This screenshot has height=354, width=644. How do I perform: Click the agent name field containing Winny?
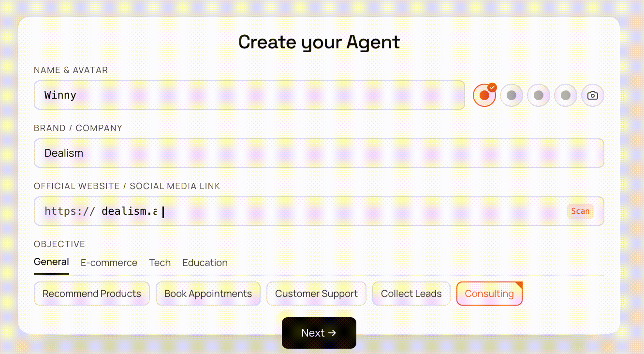249,95
